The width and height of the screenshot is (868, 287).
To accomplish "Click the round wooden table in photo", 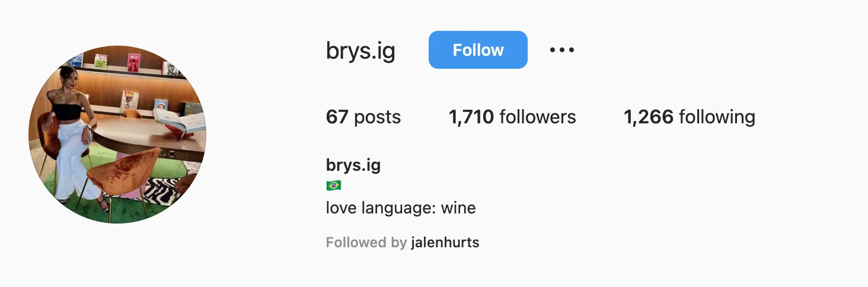I will 149,136.
